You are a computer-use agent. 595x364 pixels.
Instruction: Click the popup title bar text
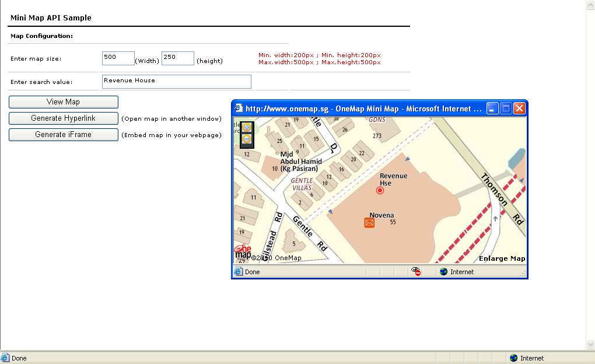363,109
